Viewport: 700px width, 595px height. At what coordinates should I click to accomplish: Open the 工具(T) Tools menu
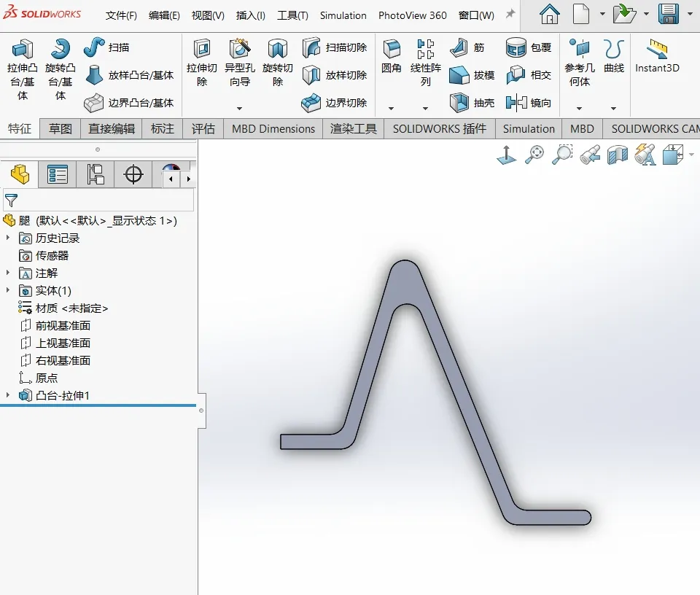tap(292, 15)
